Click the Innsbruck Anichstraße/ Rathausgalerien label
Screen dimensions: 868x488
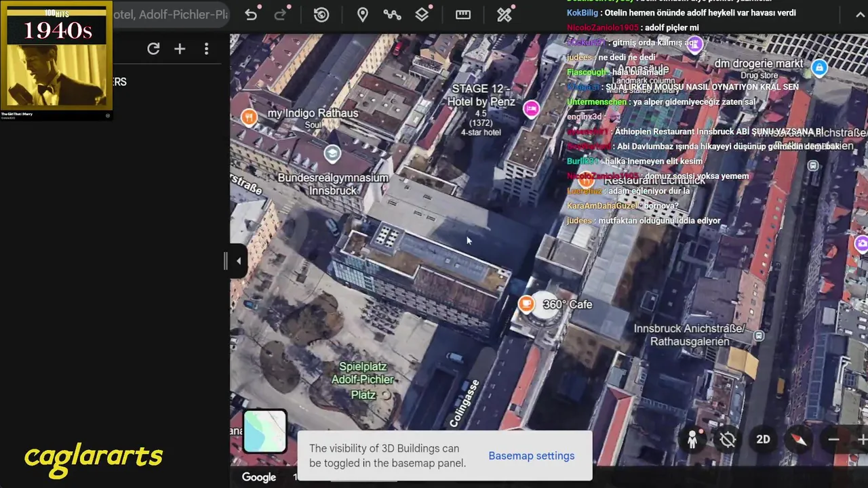click(690, 335)
